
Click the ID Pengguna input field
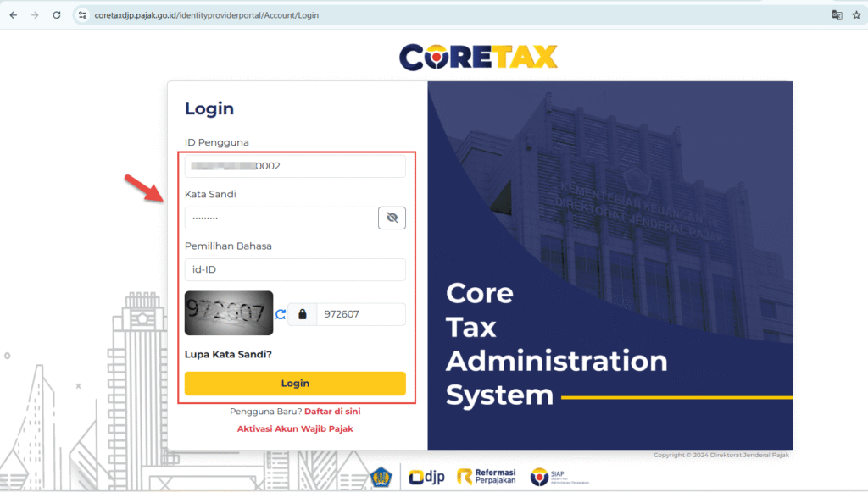pos(295,166)
